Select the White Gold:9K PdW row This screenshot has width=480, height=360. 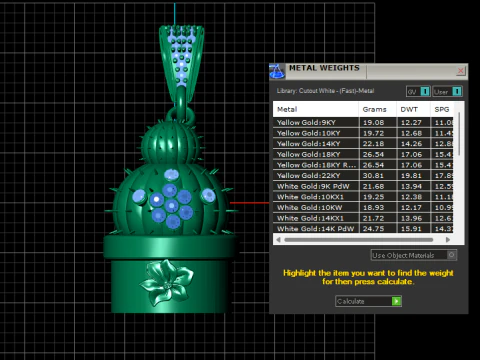tap(363, 186)
